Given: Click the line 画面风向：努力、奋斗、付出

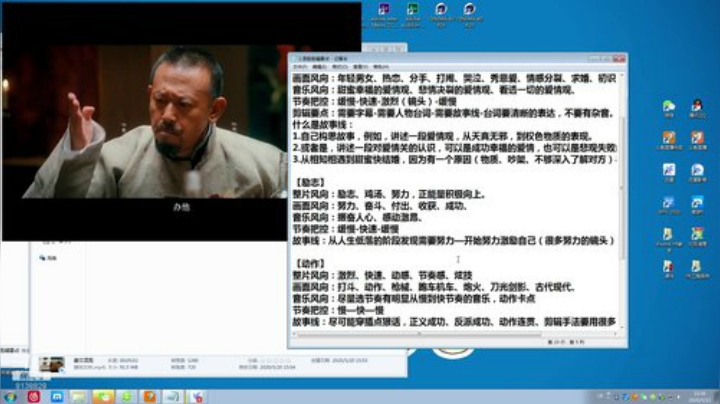Looking at the screenshot, I should (380, 206).
